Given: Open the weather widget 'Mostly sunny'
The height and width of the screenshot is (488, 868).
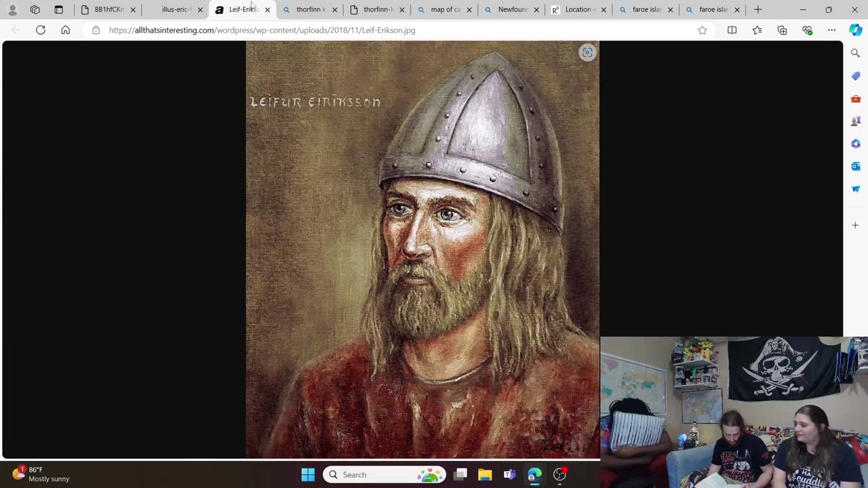Looking at the screenshot, I should click(41, 474).
